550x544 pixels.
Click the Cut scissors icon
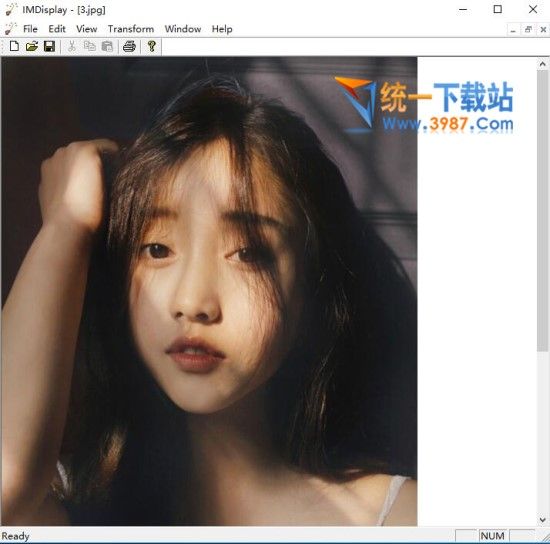point(72,46)
